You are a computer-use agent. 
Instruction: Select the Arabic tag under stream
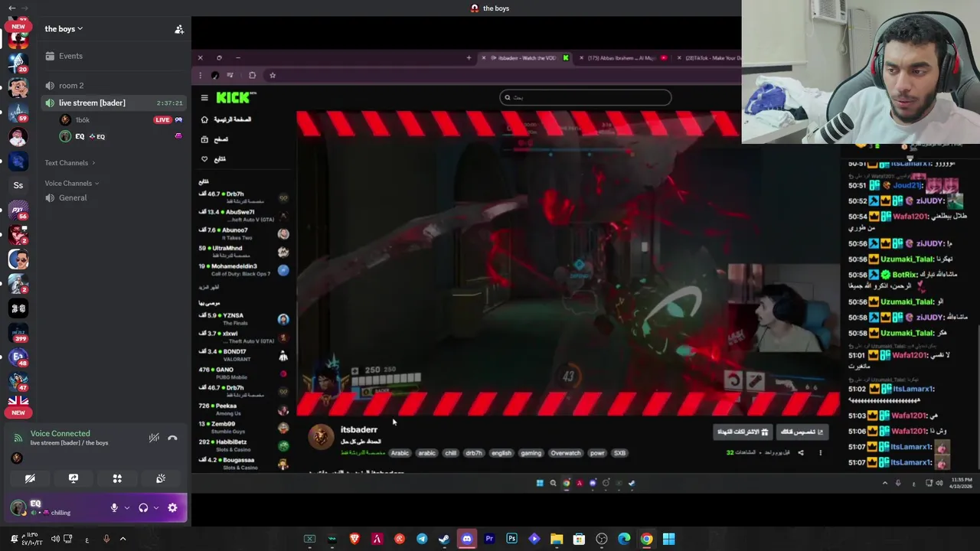coord(400,453)
